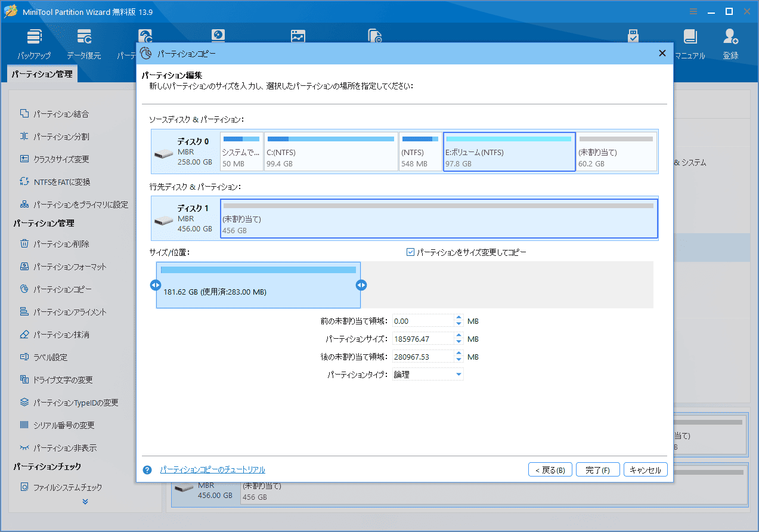Click the Back button (戻る)
Viewport: 759px width, 532px height.
click(x=550, y=470)
